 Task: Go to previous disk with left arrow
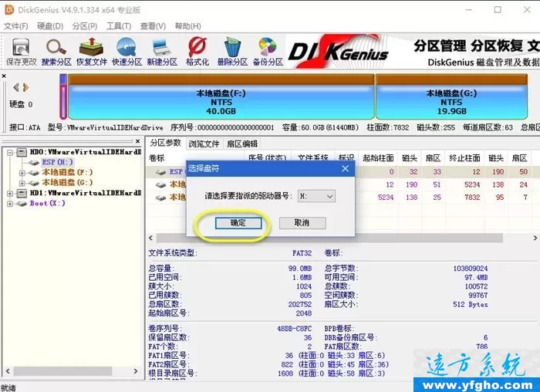tap(16, 87)
